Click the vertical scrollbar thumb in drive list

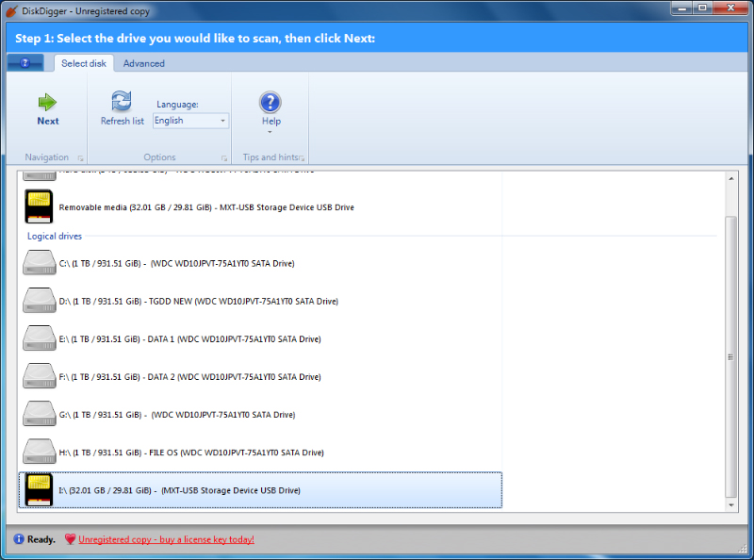click(x=731, y=357)
